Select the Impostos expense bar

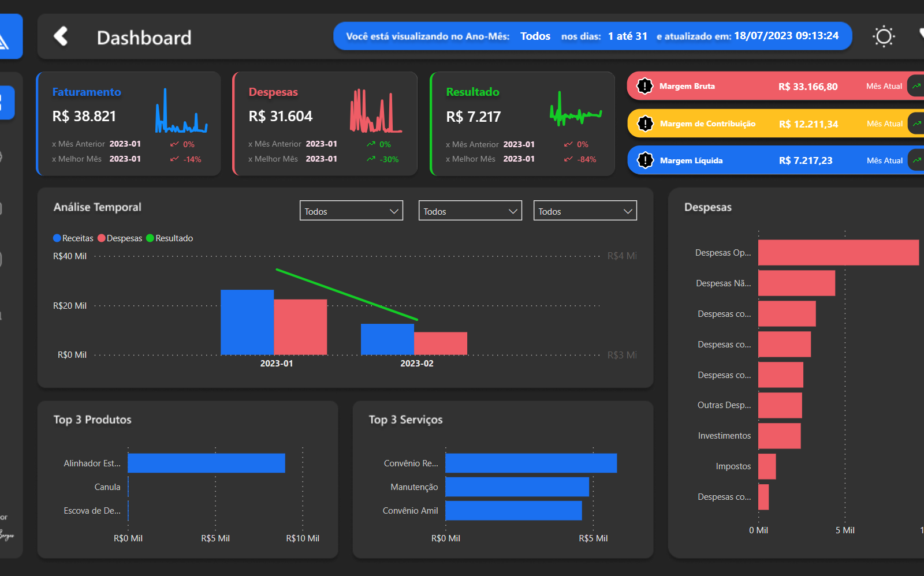(767, 466)
